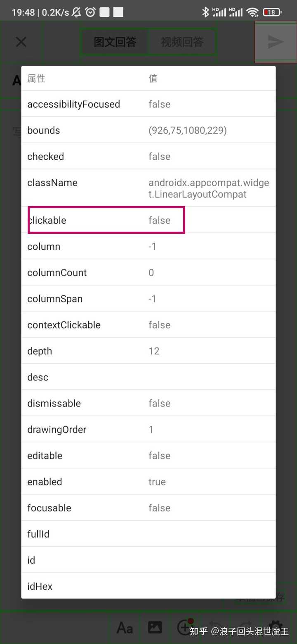Insert an image using the picture icon

pyautogui.click(x=155, y=627)
